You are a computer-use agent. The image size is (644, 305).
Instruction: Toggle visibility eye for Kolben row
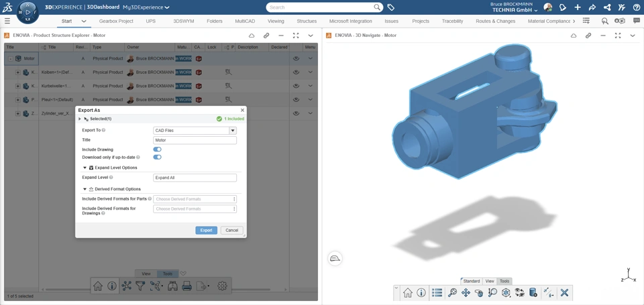(x=296, y=72)
